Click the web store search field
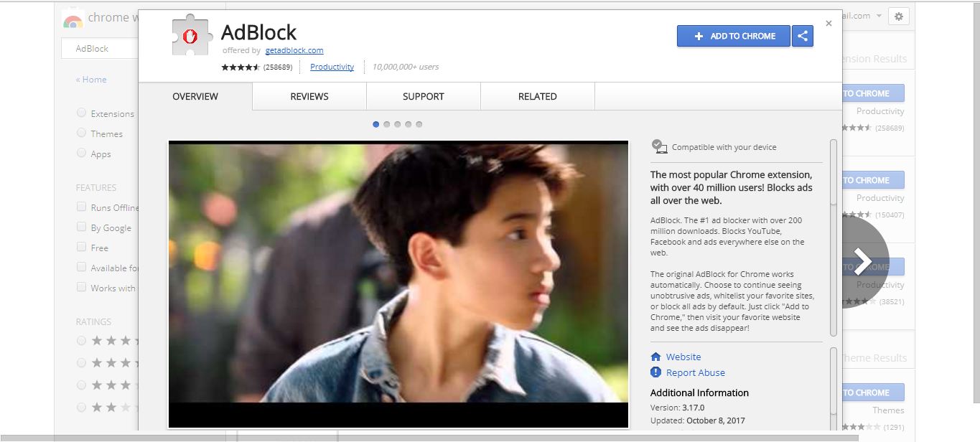Image resolution: width=980 pixels, height=442 pixels. click(x=101, y=49)
